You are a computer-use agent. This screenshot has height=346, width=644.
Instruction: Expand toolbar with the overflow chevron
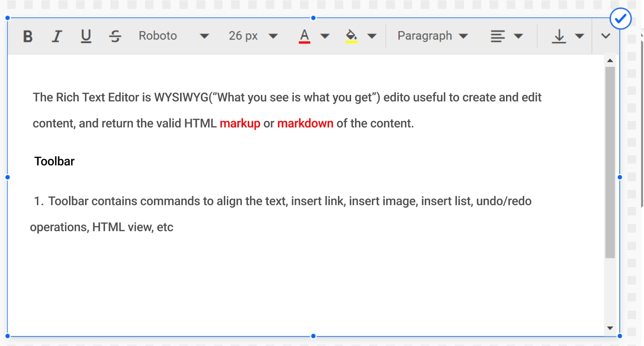(606, 36)
